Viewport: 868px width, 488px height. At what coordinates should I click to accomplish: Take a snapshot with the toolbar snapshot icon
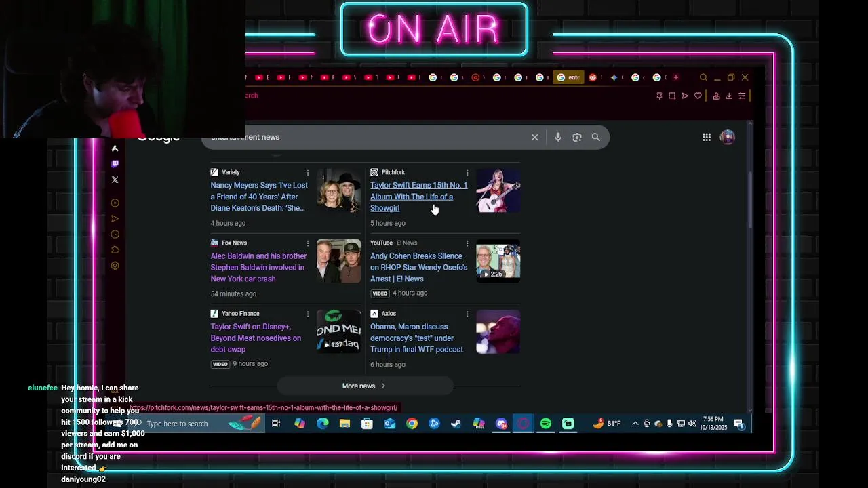click(672, 96)
